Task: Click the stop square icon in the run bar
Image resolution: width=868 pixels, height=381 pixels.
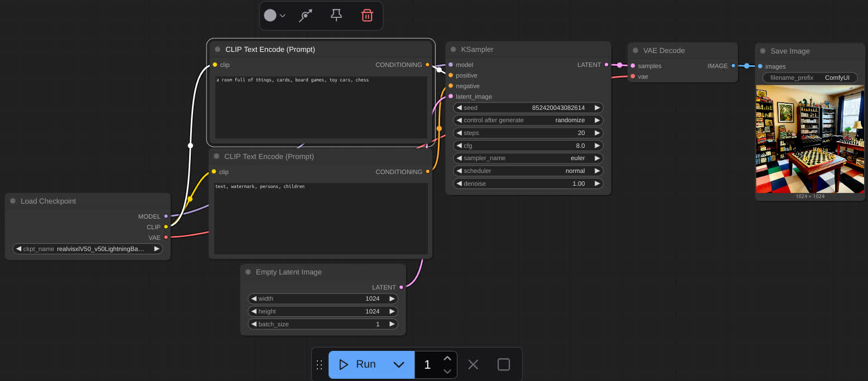Action: [x=503, y=364]
